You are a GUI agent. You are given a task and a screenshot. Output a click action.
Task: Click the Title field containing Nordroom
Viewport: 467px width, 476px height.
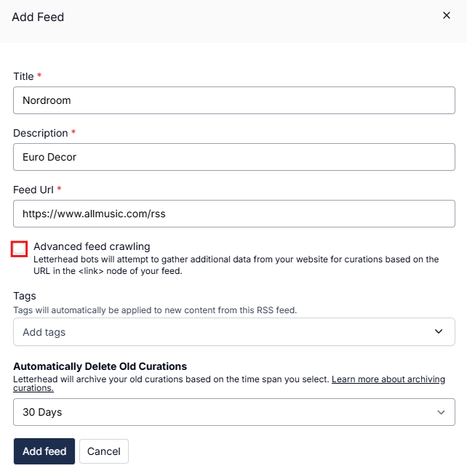(x=233, y=100)
